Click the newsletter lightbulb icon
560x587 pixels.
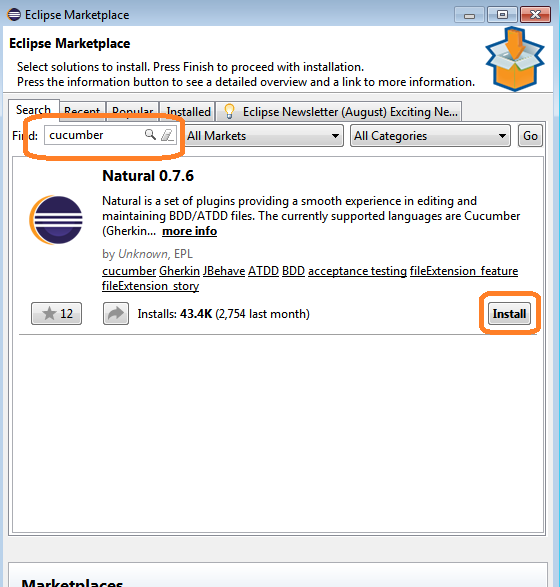click(x=229, y=112)
